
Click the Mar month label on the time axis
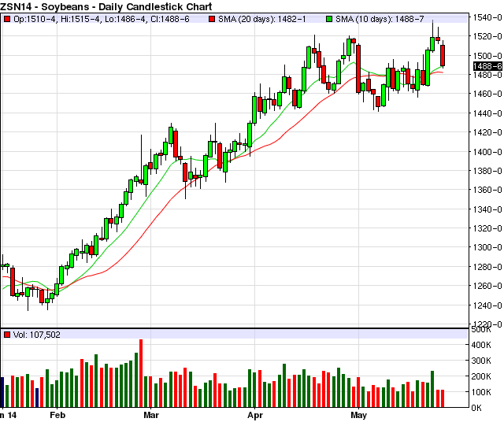[x=151, y=415]
